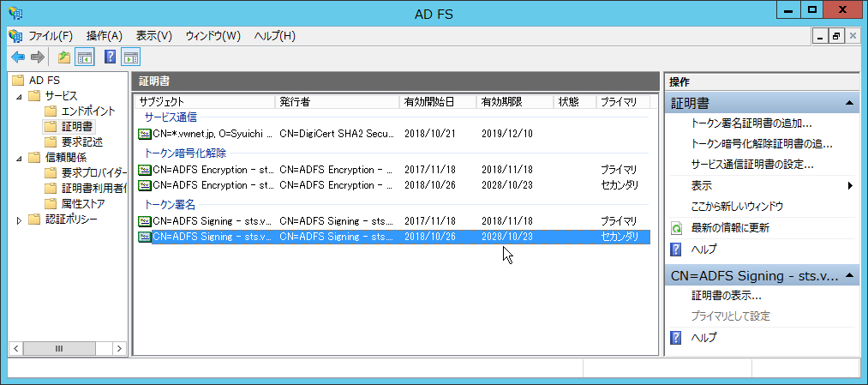
Task: Toggle the console tree pane toolbar icon
Action: click(84, 57)
